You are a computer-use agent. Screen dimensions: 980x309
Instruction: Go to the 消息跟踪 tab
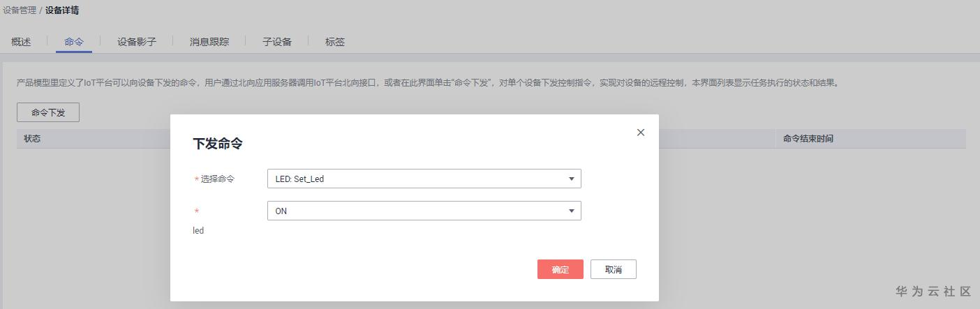point(209,42)
